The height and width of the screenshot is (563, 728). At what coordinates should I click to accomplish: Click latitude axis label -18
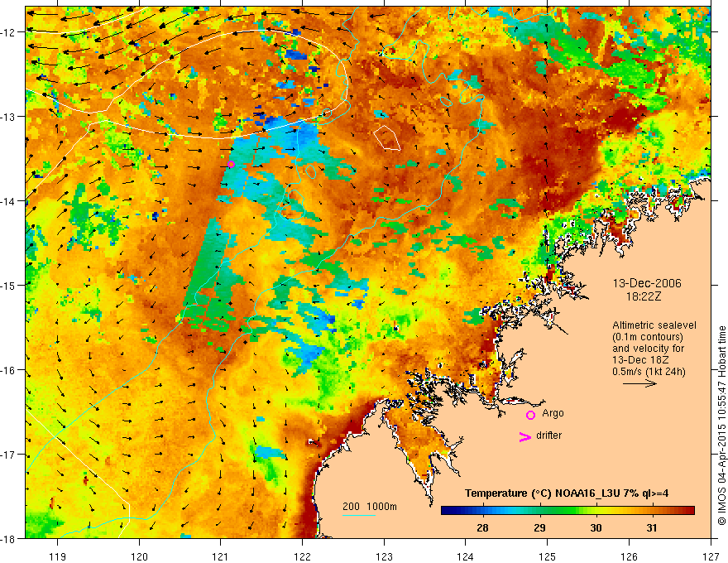click(8, 539)
